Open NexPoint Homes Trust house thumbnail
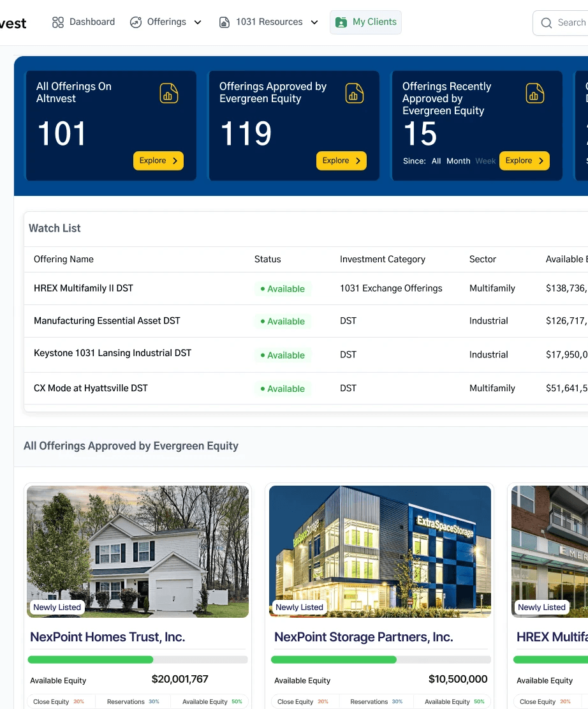Viewport: 588px width, 709px height. click(x=138, y=551)
